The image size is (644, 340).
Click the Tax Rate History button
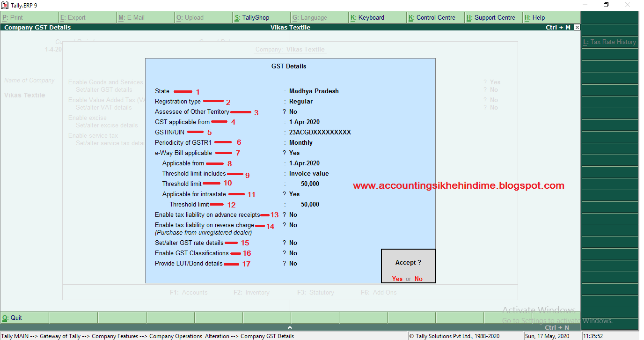[x=610, y=42]
